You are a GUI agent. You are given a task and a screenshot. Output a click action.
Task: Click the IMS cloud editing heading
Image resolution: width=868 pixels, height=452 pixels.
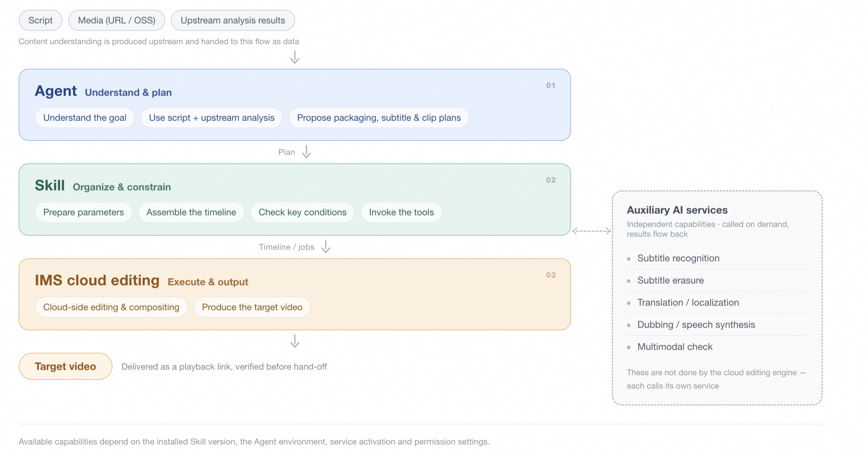pos(97,280)
